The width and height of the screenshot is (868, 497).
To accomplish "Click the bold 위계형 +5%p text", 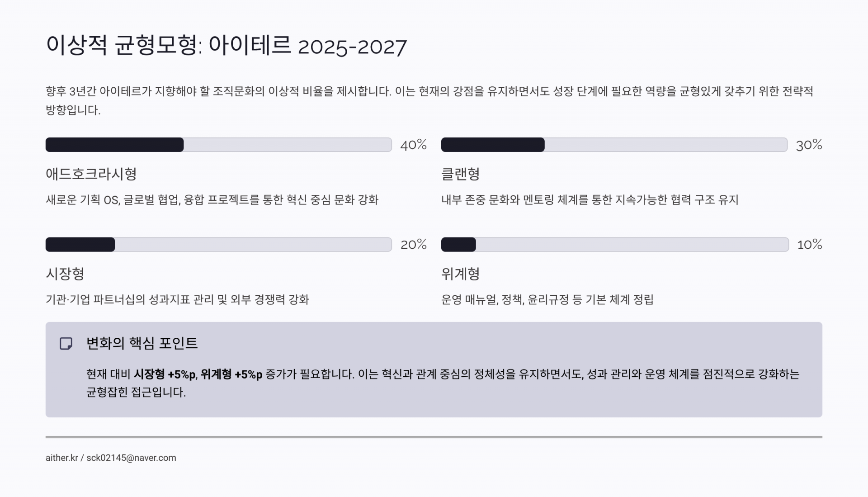I will pos(231,374).
